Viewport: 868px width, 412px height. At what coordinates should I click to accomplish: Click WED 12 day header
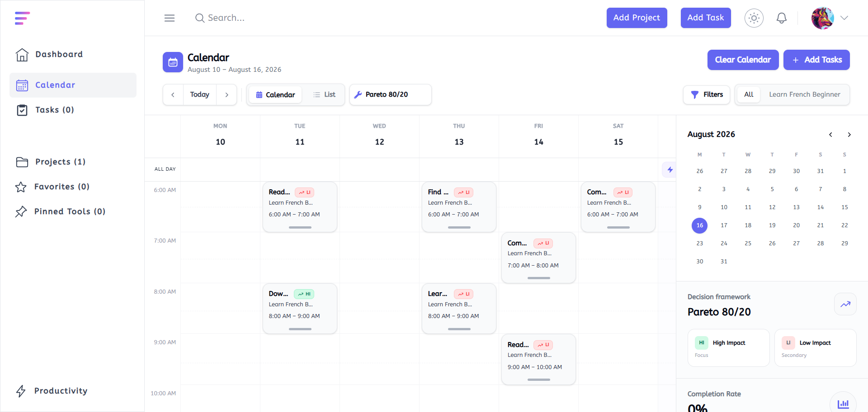pos(379,136)
